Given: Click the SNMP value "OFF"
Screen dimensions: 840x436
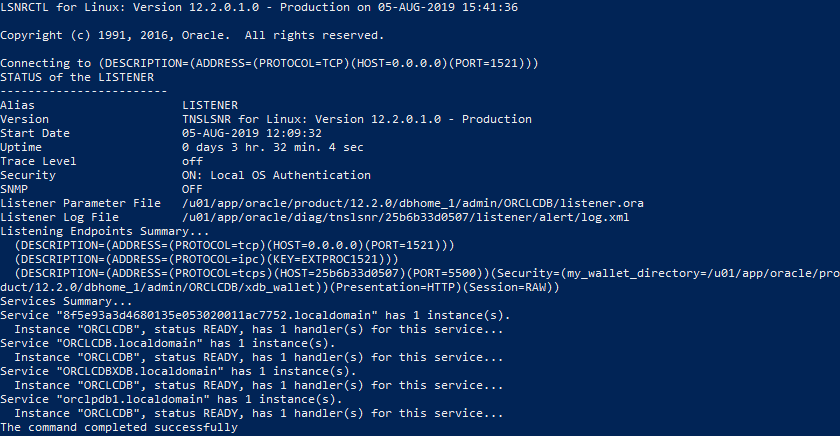Looking at the screenshot, I should [x=193, y=189].
